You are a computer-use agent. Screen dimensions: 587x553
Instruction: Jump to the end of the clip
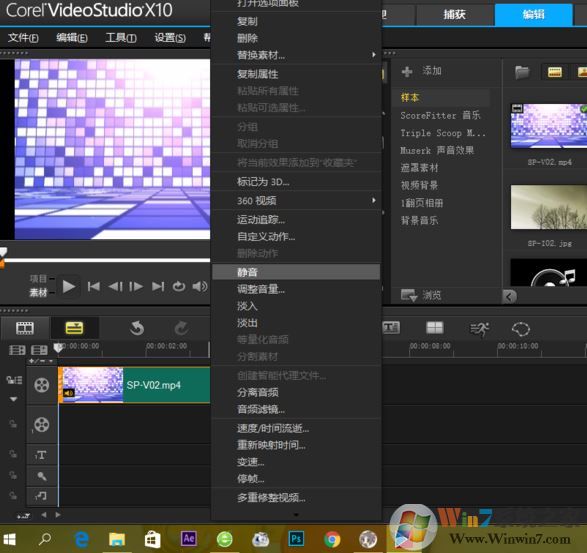[x=158, y=287]
